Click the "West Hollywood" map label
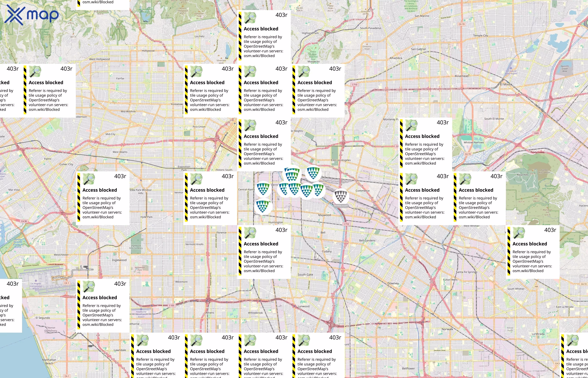The image size is (588, 378). click(99, 59)
